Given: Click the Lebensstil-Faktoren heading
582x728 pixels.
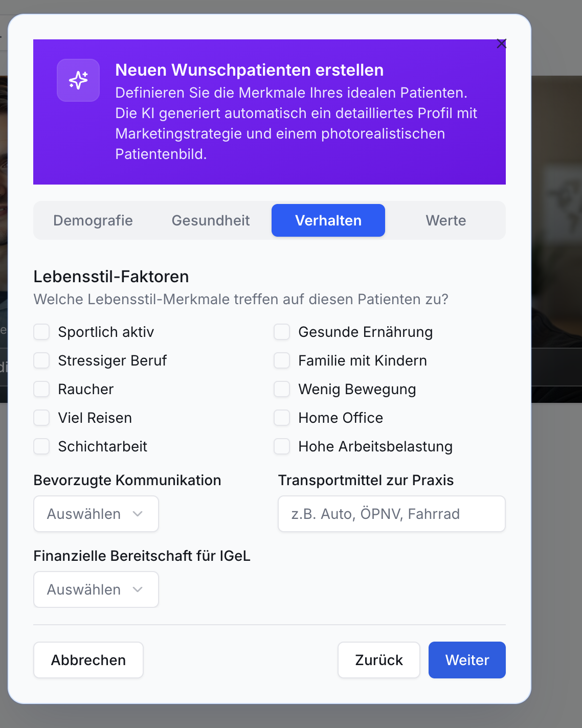Looking at the screenshot, I should pos(111,277).
